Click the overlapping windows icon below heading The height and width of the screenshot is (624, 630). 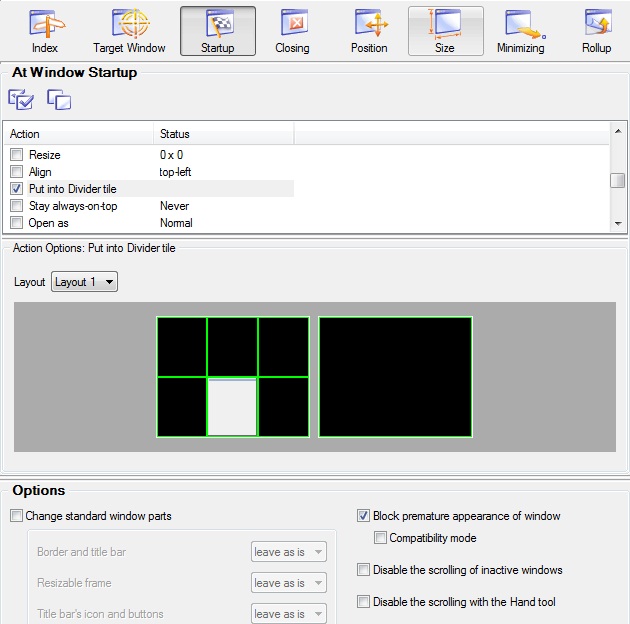coord(59,99)
